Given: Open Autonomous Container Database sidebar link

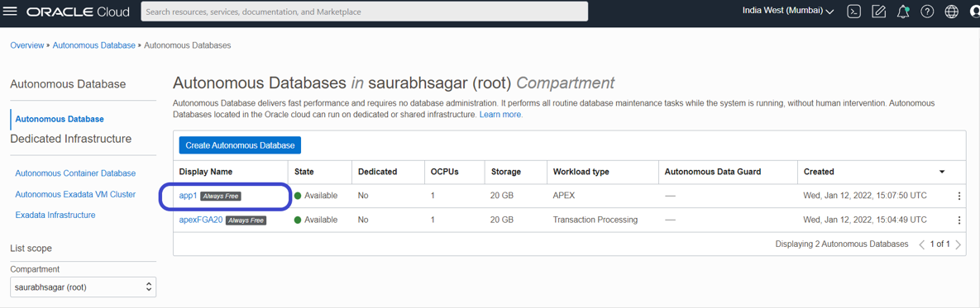Looking at the screenshot, I should pos(75,173).
